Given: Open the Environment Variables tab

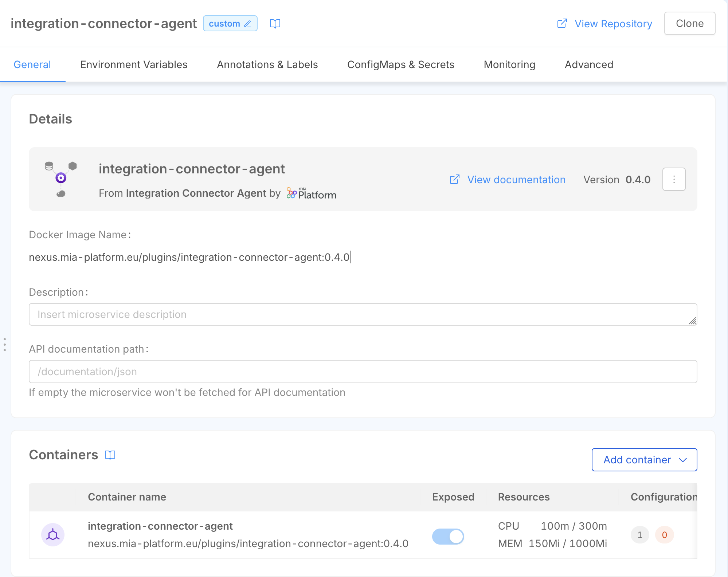Looking at the screenshot, I should pos(134,64).
